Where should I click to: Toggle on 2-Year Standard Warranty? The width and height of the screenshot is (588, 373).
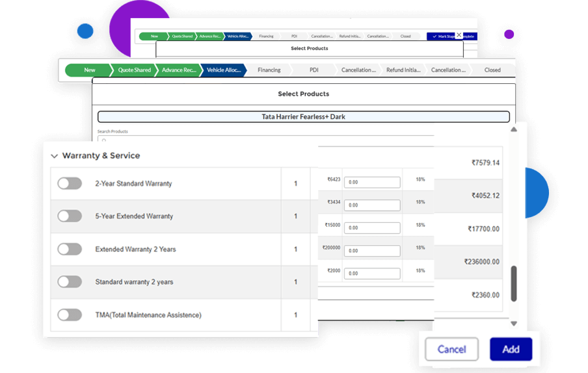pos(70,184)
